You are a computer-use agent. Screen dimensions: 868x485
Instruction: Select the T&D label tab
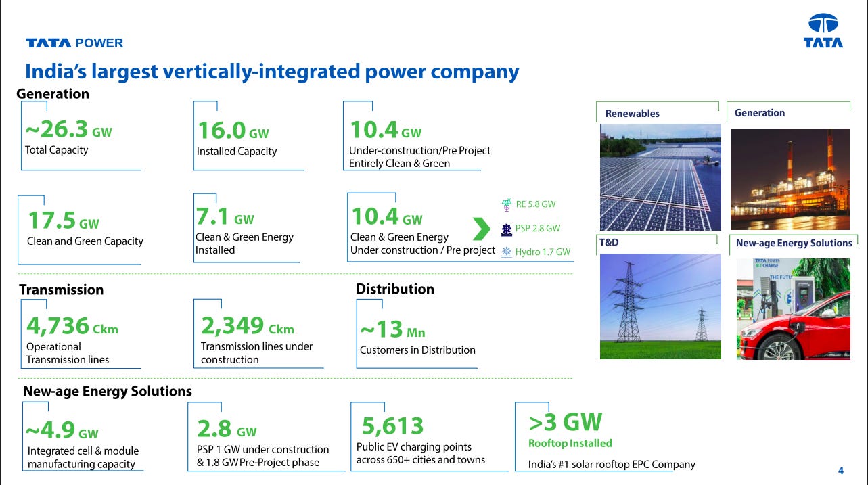tap(610, 242)
